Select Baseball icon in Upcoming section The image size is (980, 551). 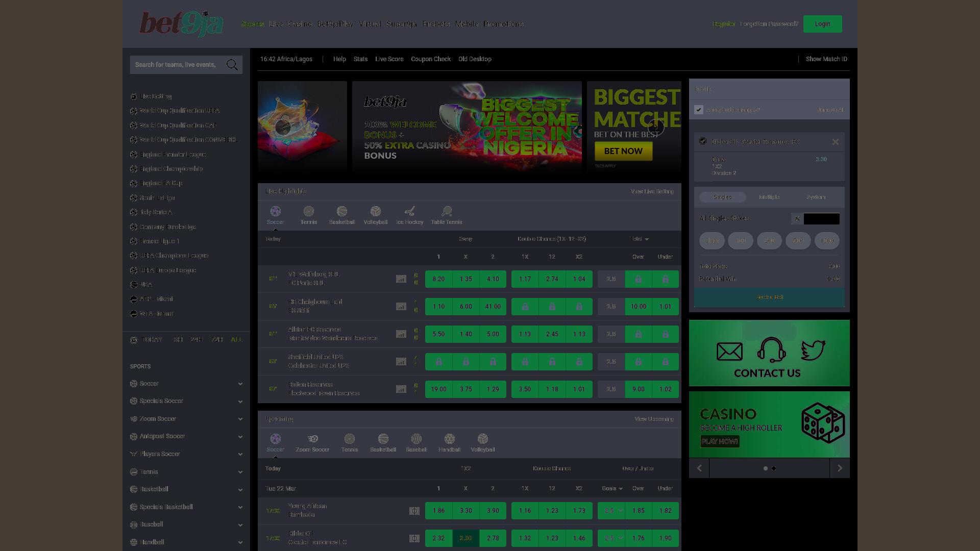pyautogui.click(x=416, y=439)
